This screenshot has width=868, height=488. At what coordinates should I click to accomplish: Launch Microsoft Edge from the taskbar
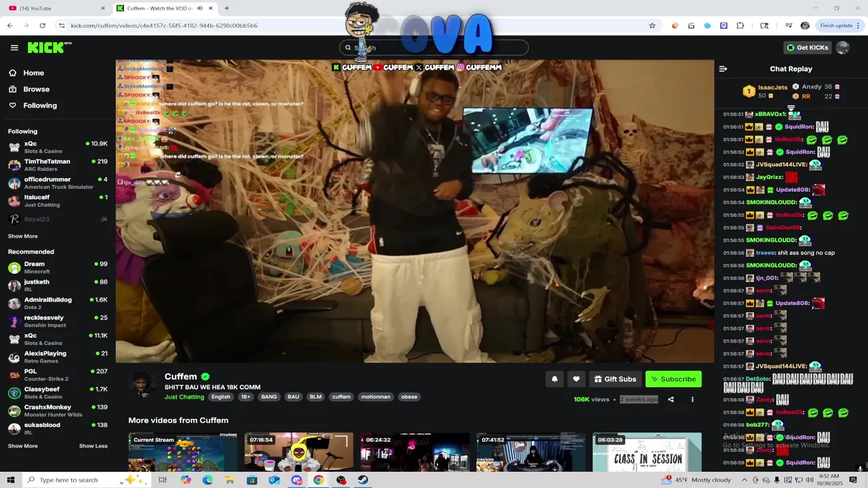208,480
